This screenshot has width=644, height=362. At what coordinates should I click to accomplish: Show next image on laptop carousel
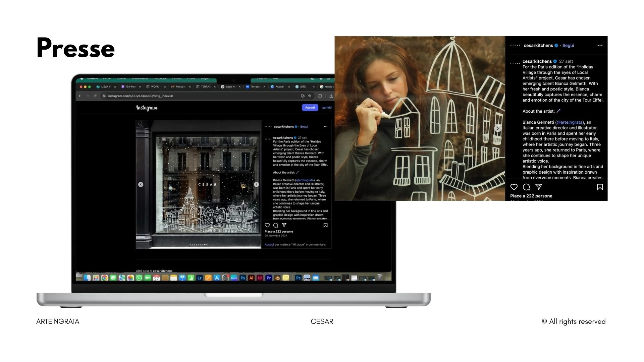point(256,184)
